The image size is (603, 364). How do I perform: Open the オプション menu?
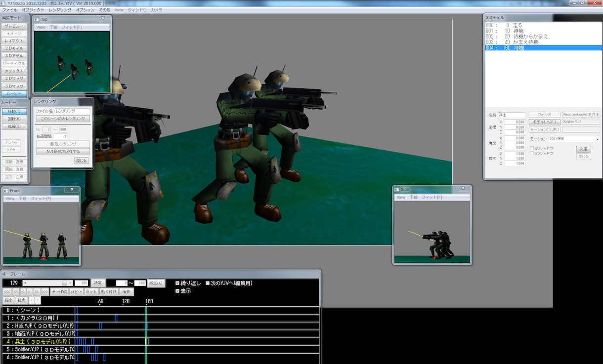(86, 10)
